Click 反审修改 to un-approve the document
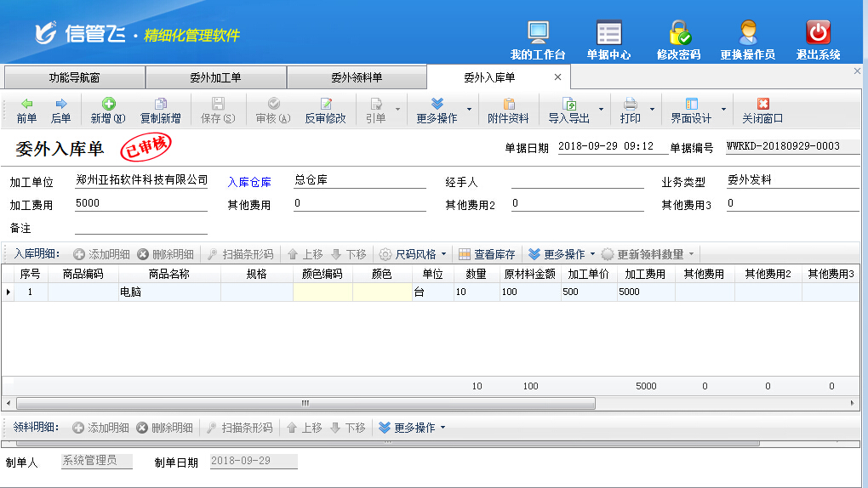 [325, 111]
